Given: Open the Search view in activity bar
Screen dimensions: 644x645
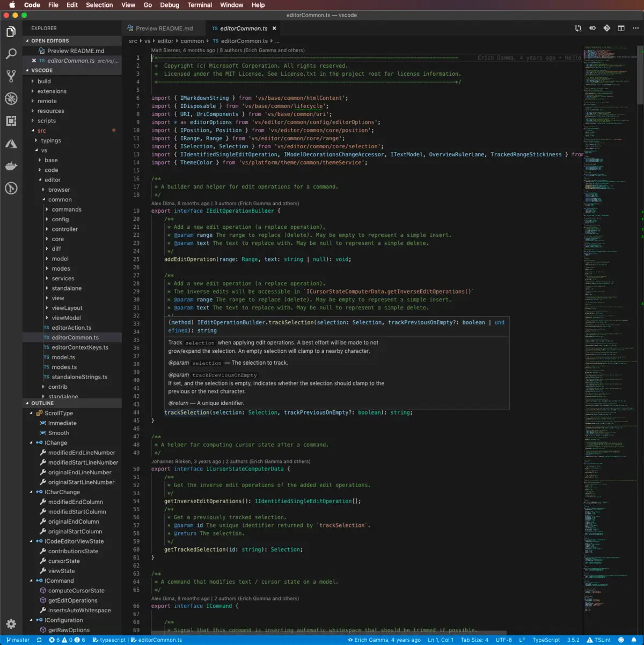Looking at the screenshot, I should (x=11, y=54).
